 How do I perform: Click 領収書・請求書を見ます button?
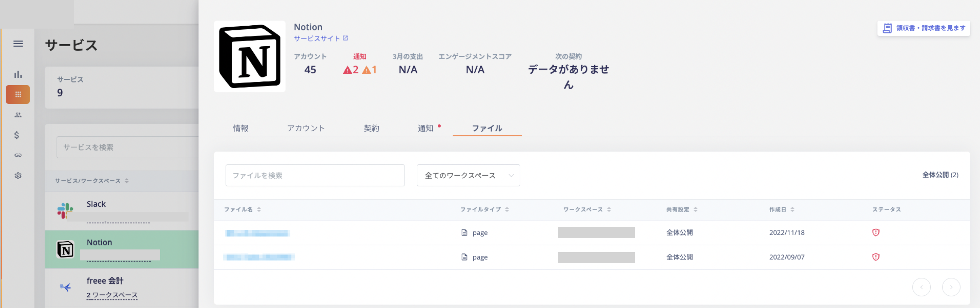(x=923, y=28)
